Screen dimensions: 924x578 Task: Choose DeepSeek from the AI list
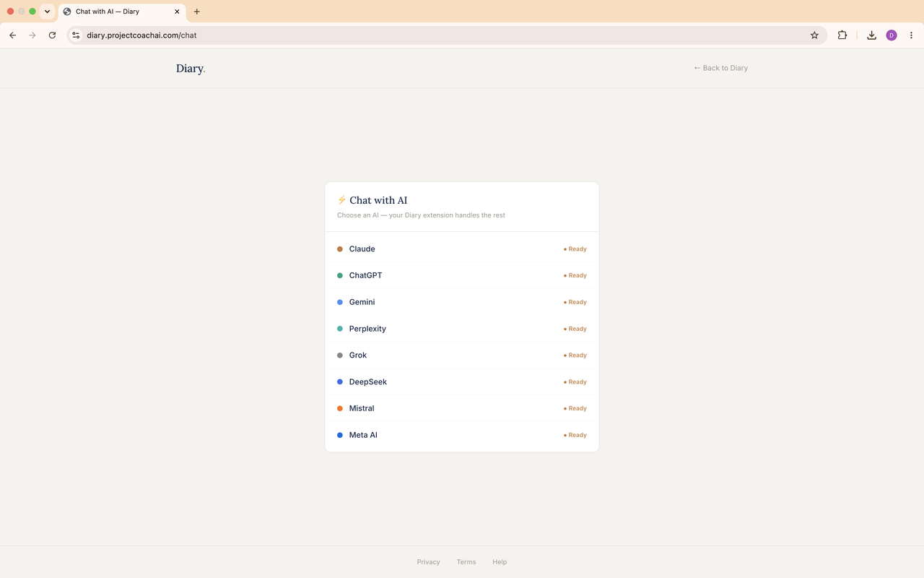(462, 381)
